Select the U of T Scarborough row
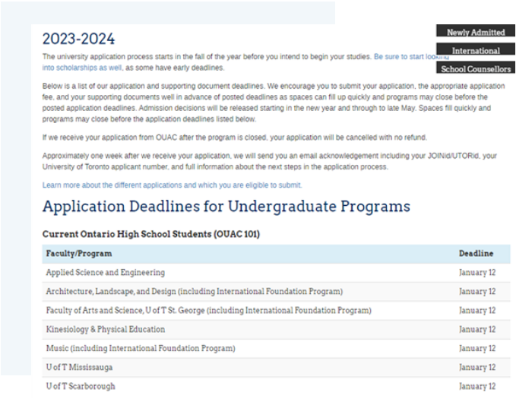The width and height of the screenshot is (532, 408). click(276, 387)
